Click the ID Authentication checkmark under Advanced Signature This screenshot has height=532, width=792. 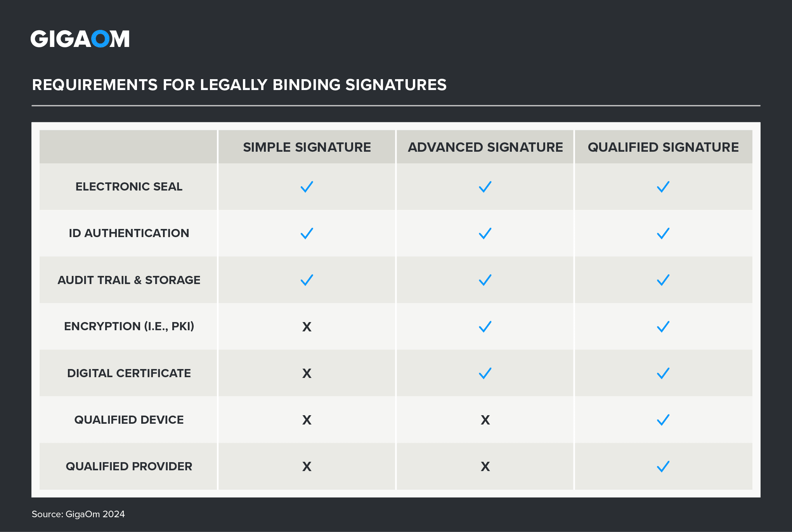[x=485, y=233]
